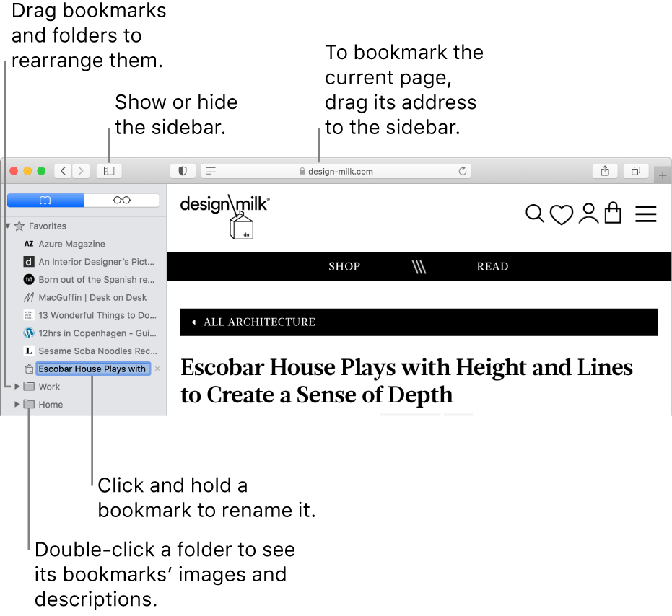
Task: Click the MacGuffin M favicon
Action: (x=29, y=297)
